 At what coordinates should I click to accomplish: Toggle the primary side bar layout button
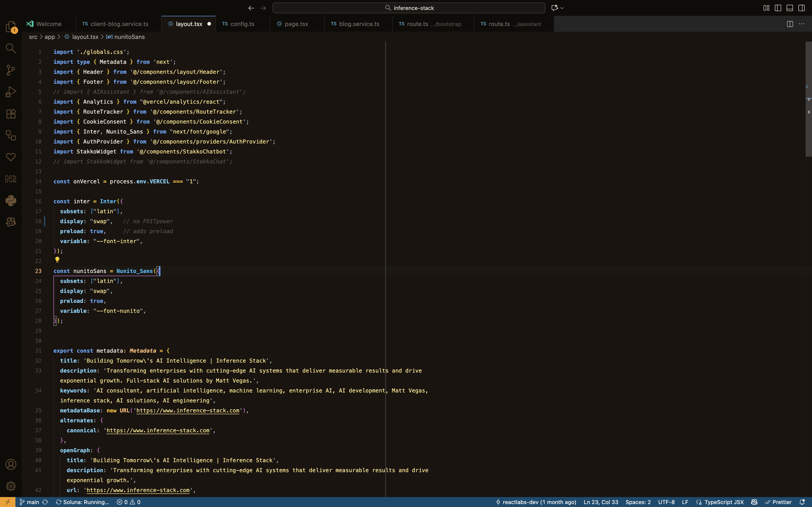coord(778,8)
